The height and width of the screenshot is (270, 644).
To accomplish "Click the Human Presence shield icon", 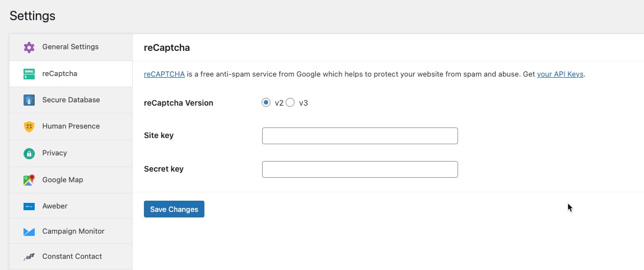I will [x=29, y=127].
